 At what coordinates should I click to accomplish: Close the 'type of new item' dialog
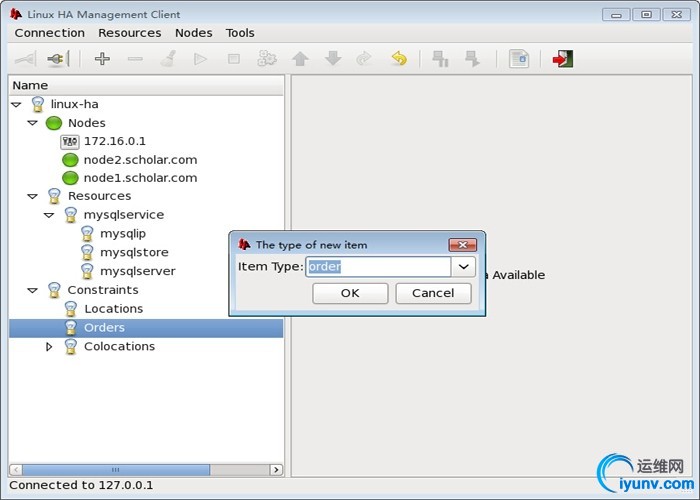[462, 245]
